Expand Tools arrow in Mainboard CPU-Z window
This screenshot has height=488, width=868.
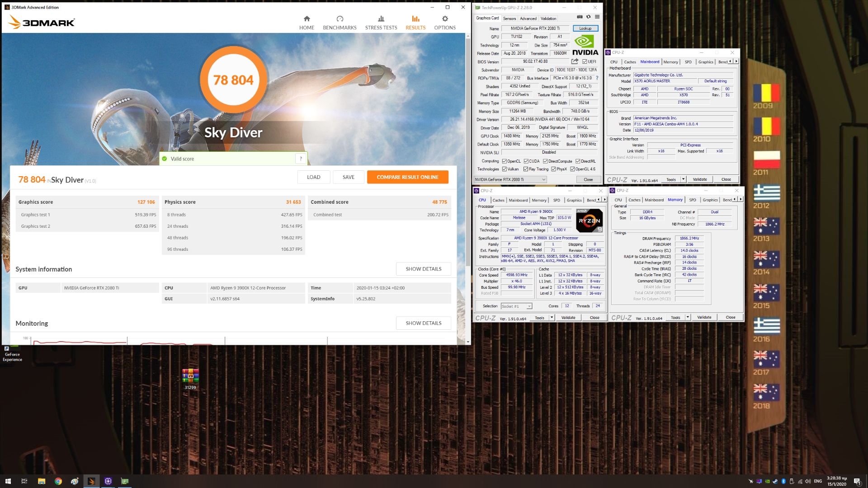(683, 179)
